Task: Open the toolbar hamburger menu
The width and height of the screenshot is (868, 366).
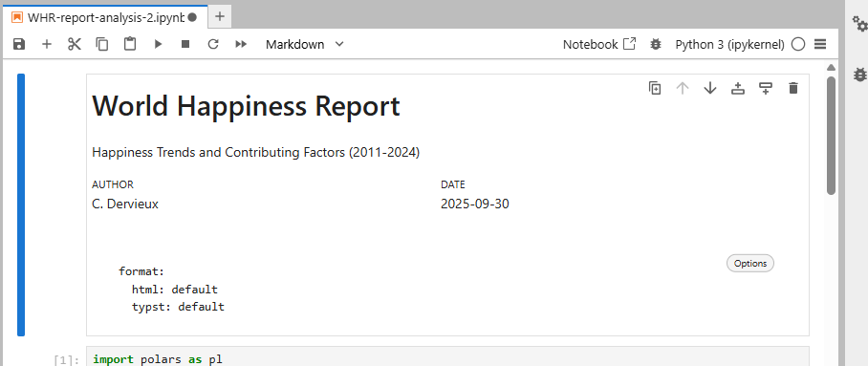Action: pos(820,44)
